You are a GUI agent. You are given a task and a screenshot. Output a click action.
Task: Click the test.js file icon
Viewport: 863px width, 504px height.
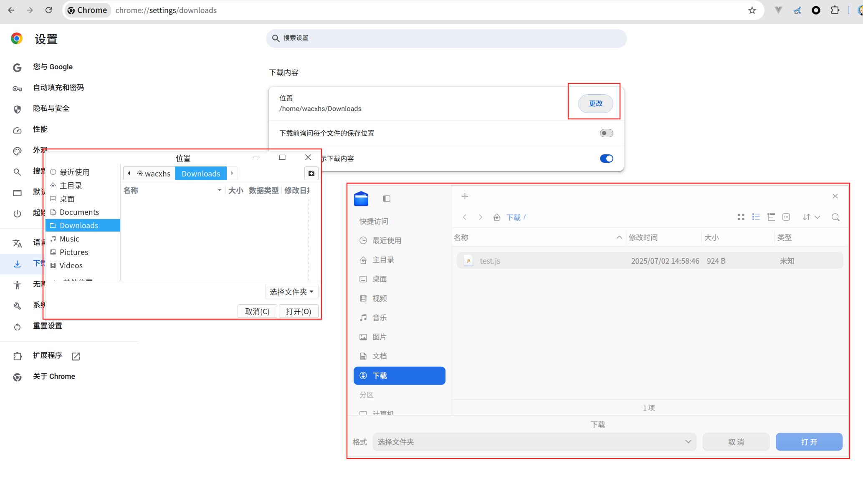468,261
